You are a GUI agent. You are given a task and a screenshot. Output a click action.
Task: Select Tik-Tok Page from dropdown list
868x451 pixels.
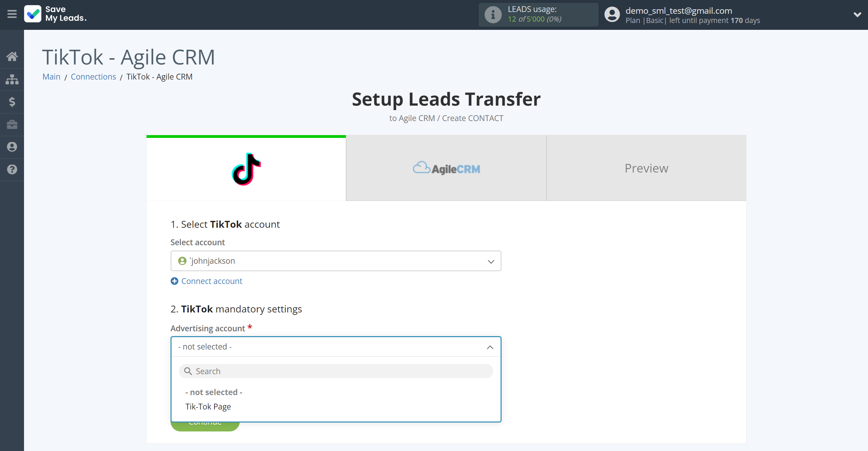[x=208, y=406]
